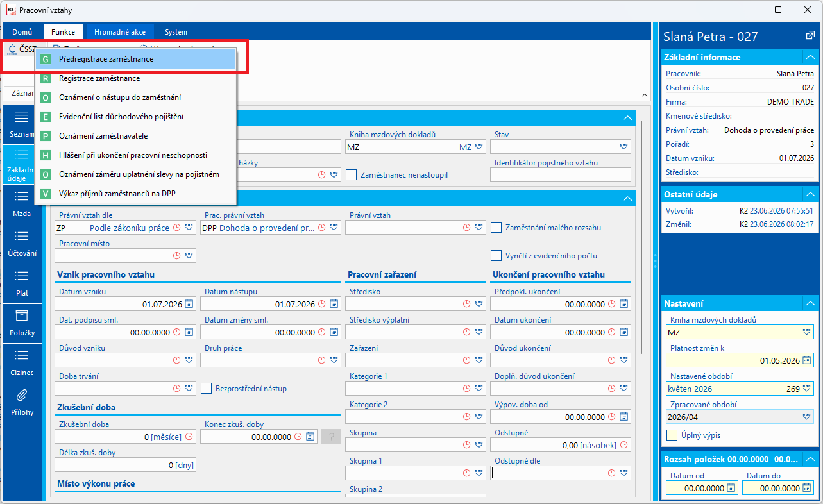The height and width of the screenshot is (504, 823).
Task: Click the pop-out icon beside Slaná Petra - 027
Action: tap(810, 35)
